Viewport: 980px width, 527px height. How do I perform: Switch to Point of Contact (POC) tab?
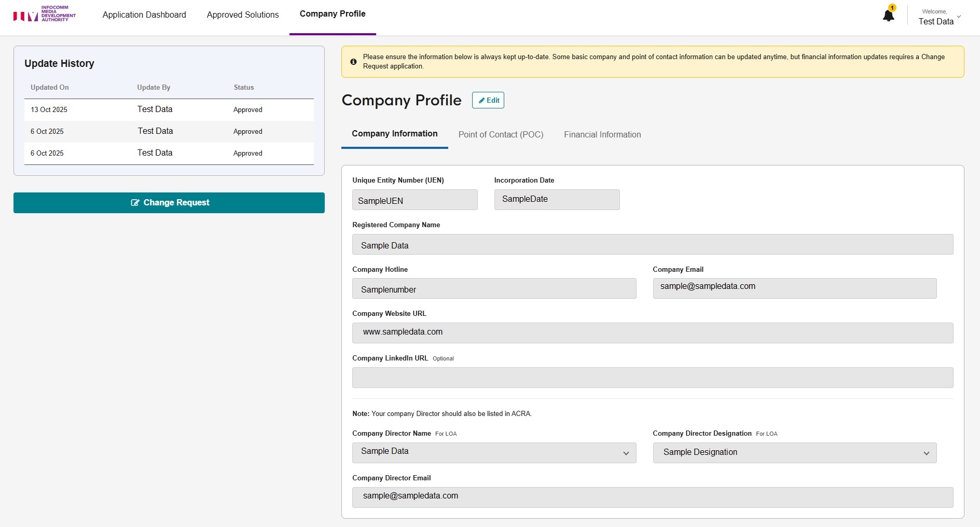pos(501,134)
